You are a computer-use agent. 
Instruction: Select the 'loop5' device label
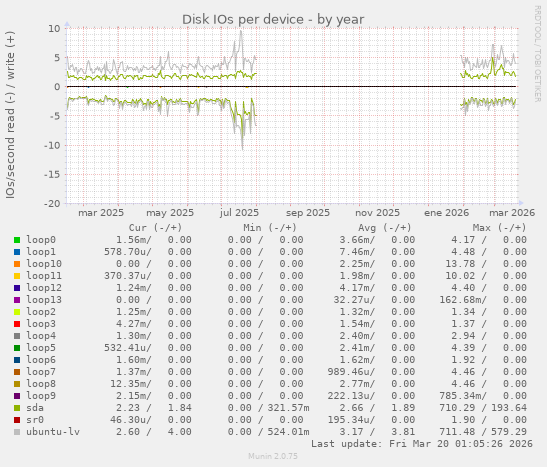(x=41, y=348)
